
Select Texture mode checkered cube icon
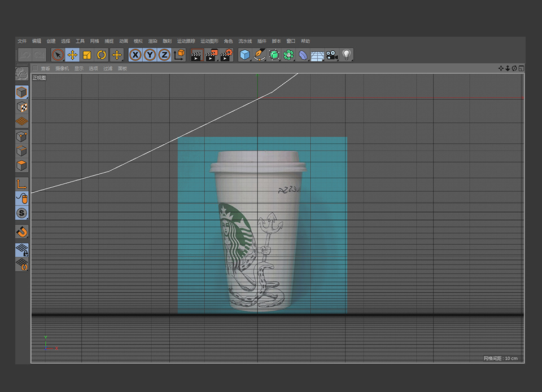22,107
